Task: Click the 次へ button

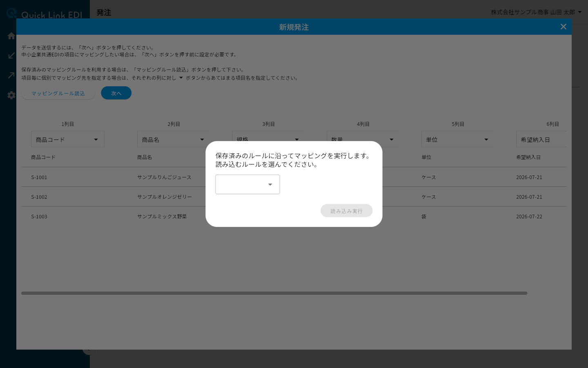Action: click(116, 93)
